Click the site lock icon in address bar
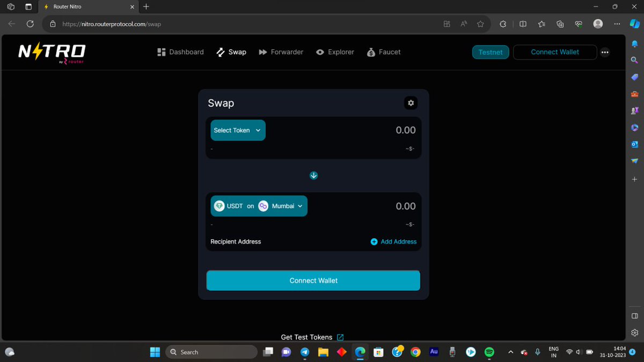This screenshot has width=644, height=362. click(x=53, y=24)
